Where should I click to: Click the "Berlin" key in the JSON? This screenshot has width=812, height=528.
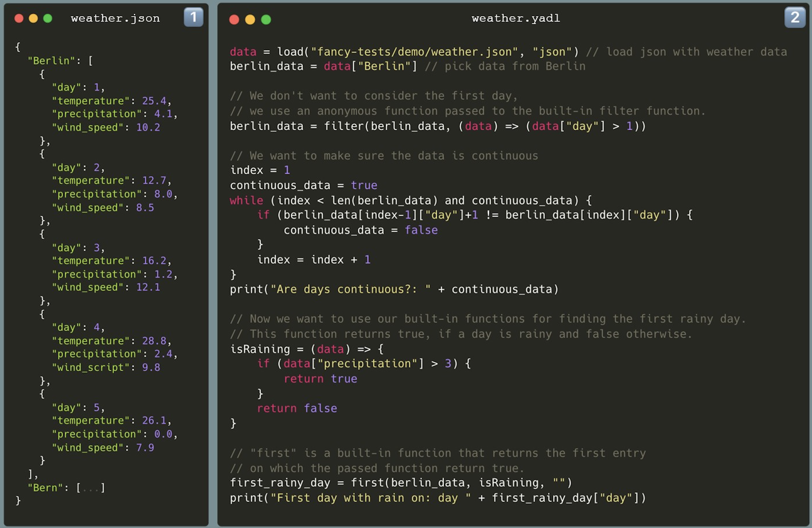[x=51, y=61]
